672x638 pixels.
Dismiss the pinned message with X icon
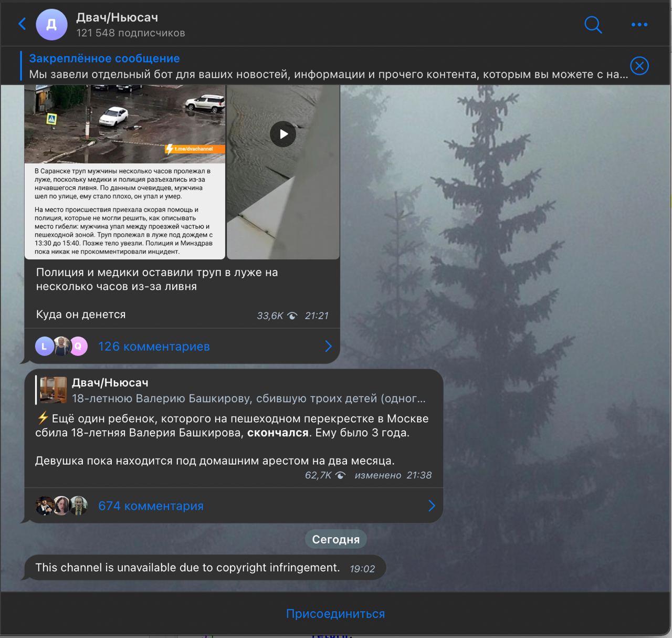[639, 66]
